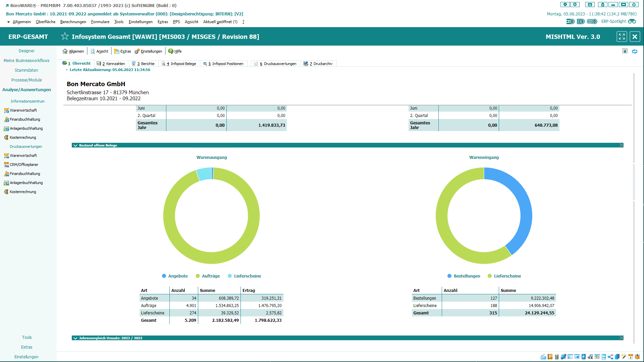Viewport: 644px width, 362px height.
Task: Click the refresh arrows icon top right
Action: (635, 51)
